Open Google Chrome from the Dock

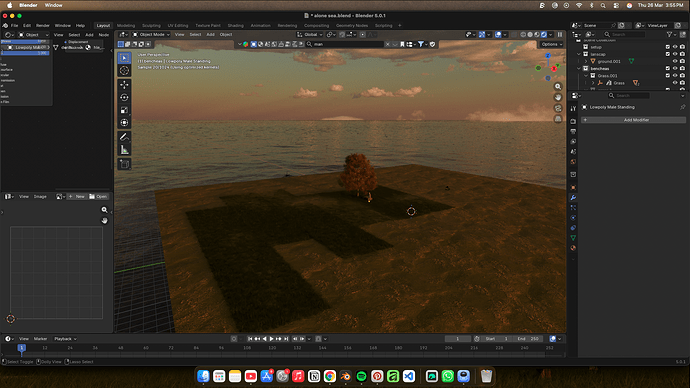[x=330, y=376]
